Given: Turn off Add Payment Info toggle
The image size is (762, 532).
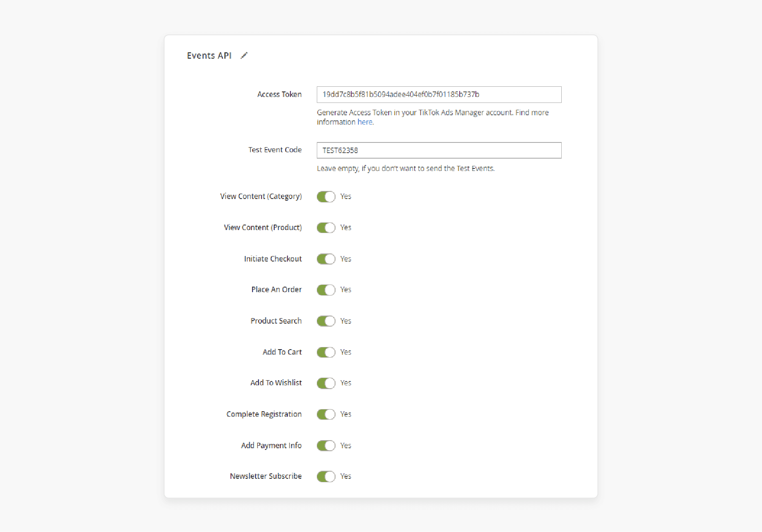Looking at the screenshot, I should pos(326,446).
